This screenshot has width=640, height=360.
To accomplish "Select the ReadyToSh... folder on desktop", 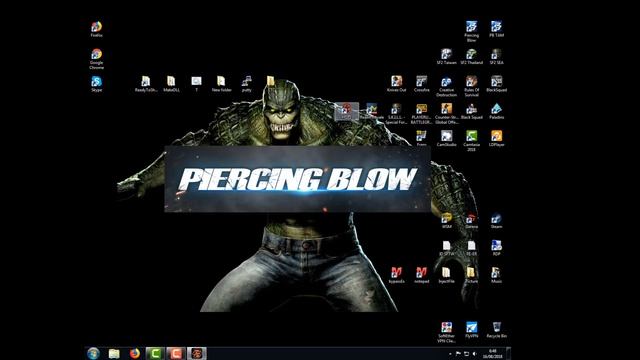I will point(146,84).
